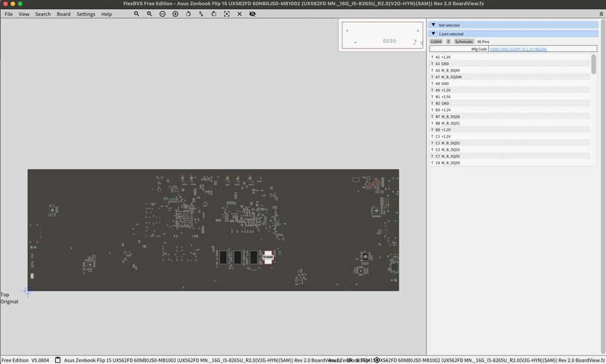
Task: Click the Z button beside U1604
Action: click(448, 41)
